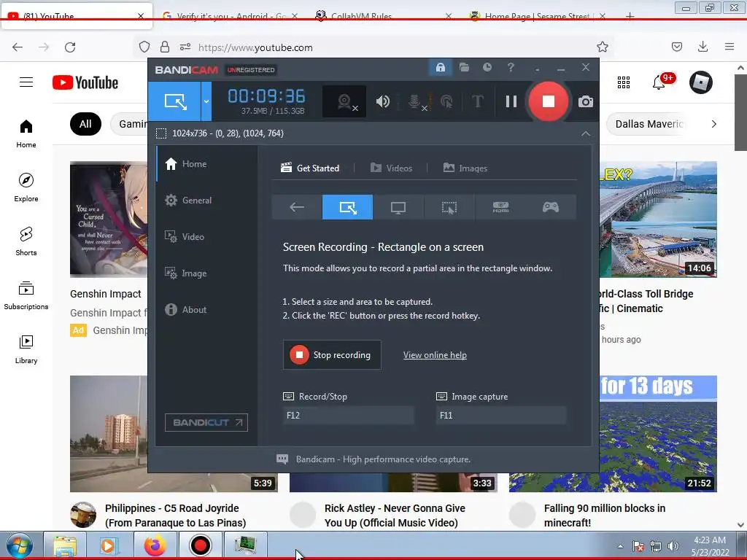This screenshot has width=747, height=560.
Task: Open Firefox from the taskbar
Action: pyautogui.click(x=155, y=545)
